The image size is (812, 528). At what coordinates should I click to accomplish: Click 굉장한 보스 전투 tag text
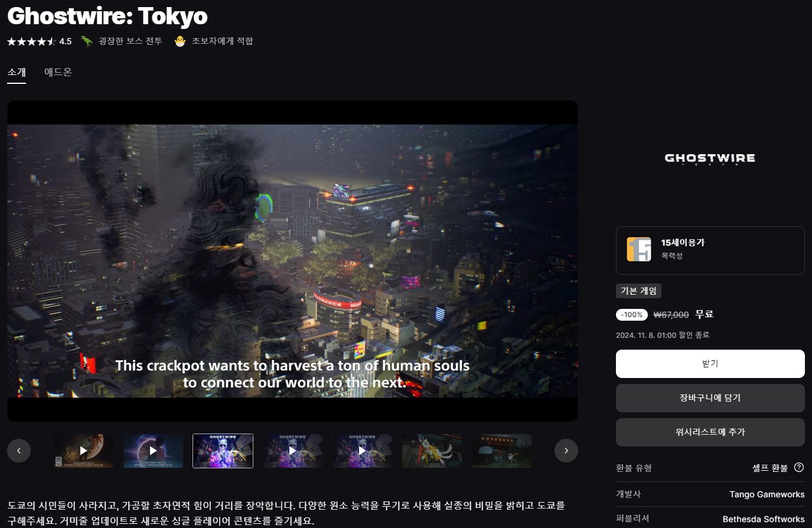click(x=130, y=41)
